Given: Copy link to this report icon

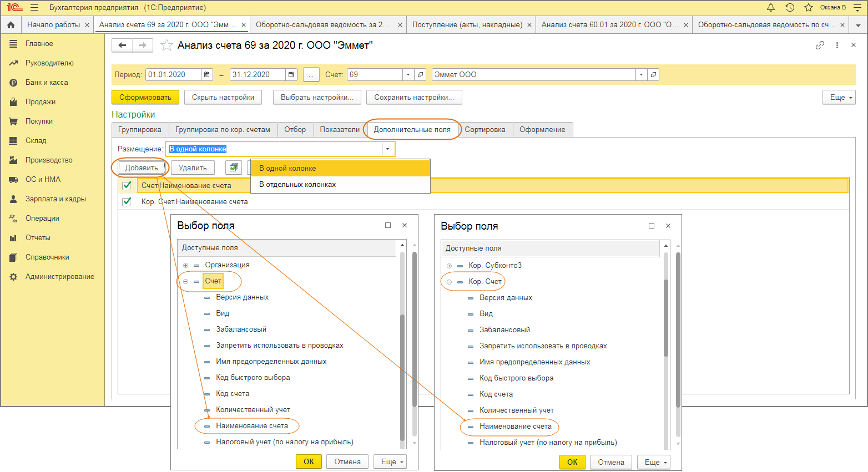Looking at the screenshot, I should (x=820, y=45).
